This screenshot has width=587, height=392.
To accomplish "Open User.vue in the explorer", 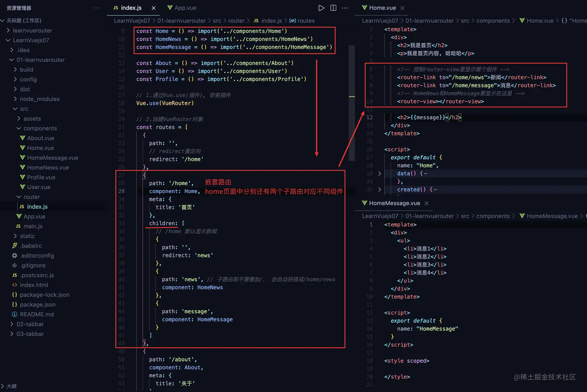I will [x=38, y=187].
